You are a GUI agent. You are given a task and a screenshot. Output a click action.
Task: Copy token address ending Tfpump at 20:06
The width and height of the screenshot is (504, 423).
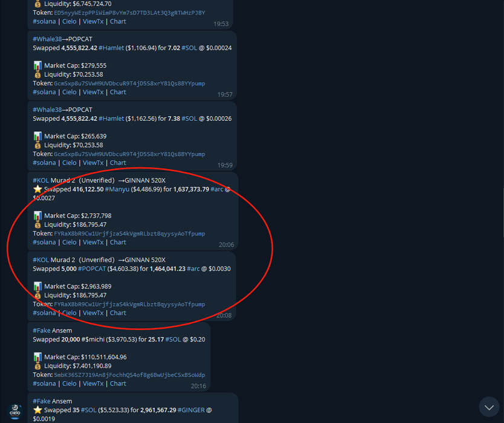129,234
